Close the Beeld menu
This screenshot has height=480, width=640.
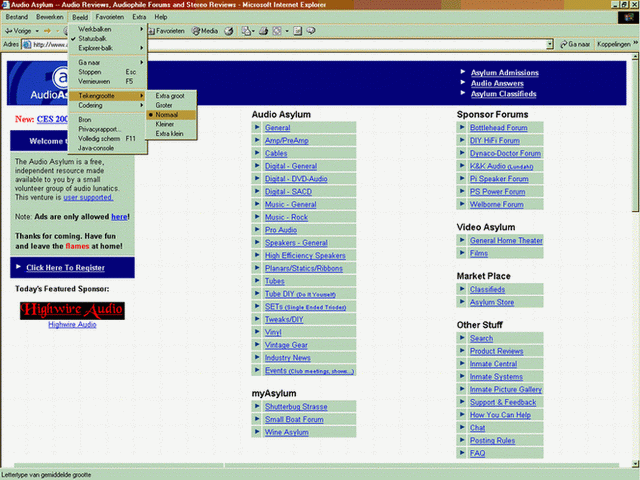[x=80, y=17]
